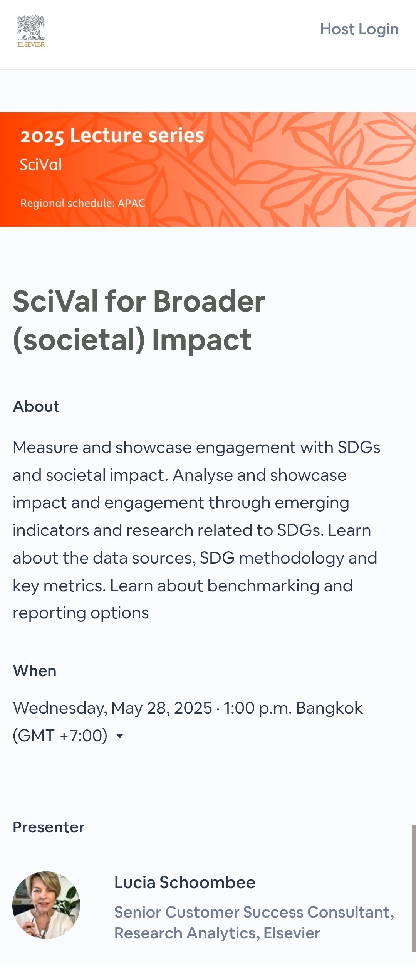Click the (GMT +7:00) timezone selector

pos(60,736)
